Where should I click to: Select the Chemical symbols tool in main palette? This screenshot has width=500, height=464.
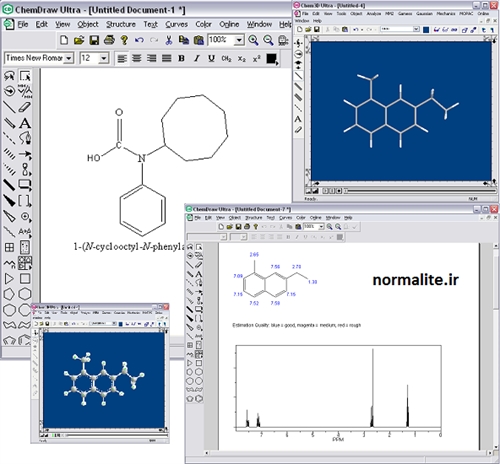[x=25, y=216]
